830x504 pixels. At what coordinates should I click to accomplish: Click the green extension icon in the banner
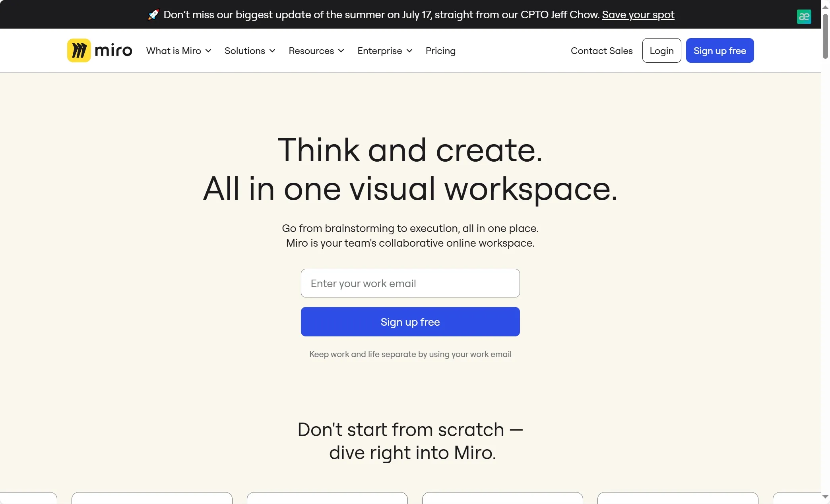804,17
